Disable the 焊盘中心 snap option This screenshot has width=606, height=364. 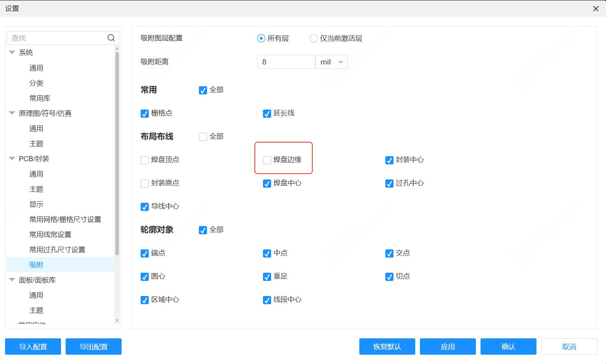(267, 183)
